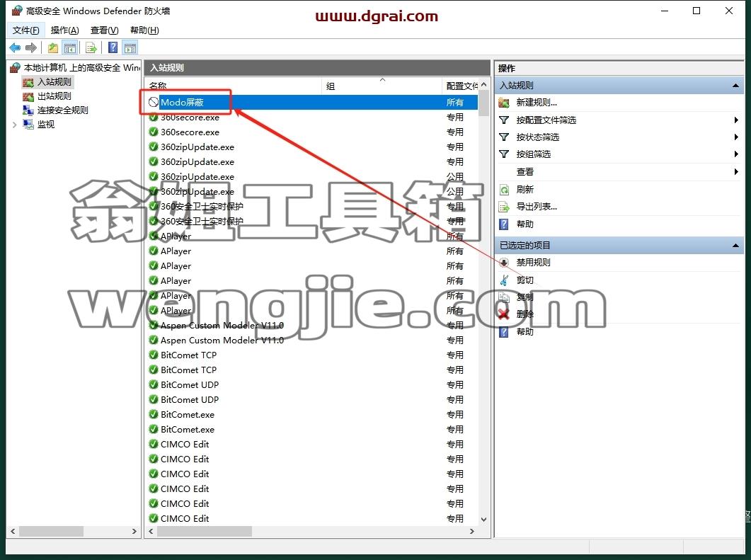Click 删除 with the red X icon
Viewport: 751px width, 560px height.
click(x=525, y=314)
